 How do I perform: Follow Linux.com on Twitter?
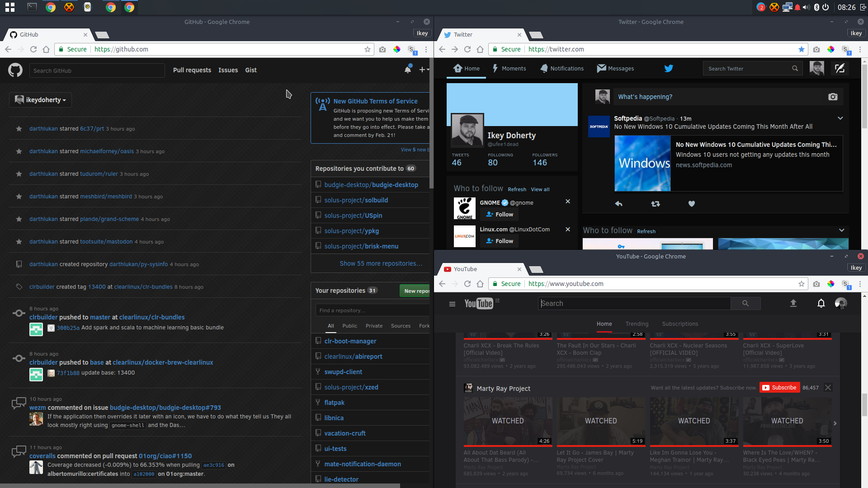pos(499,241)
